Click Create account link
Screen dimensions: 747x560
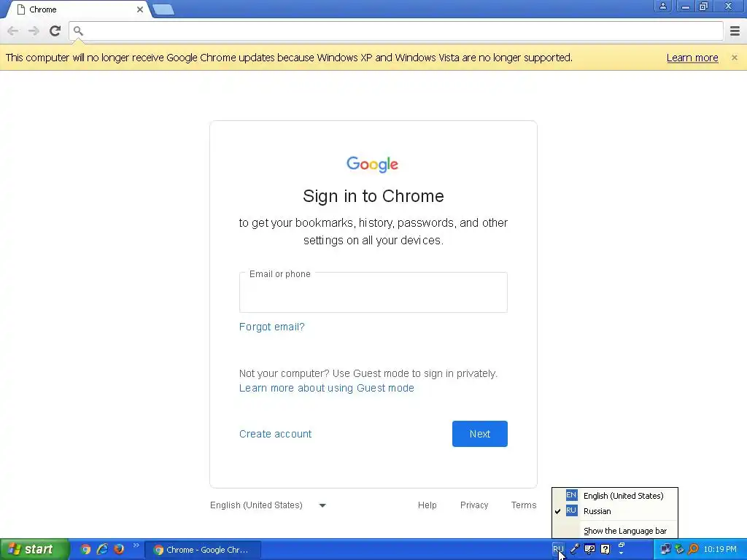(x=275, y=434)
